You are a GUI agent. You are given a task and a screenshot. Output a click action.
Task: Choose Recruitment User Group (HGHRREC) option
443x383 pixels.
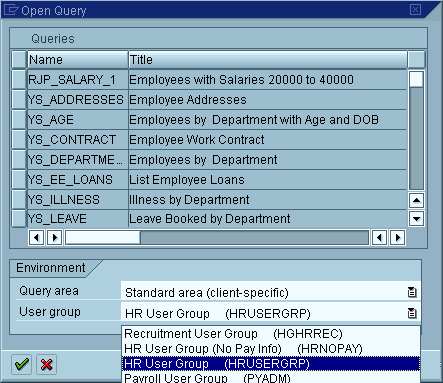271,334
